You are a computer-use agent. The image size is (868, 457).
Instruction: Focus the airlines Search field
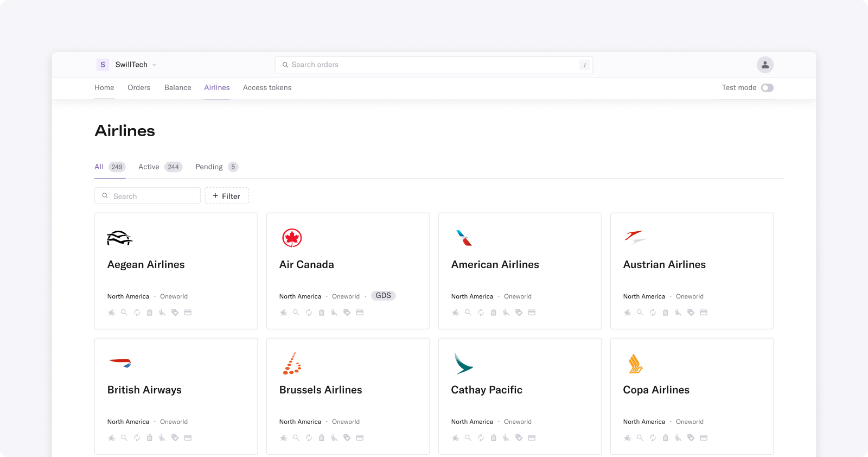pyautogui.click(x=148, y=196)
